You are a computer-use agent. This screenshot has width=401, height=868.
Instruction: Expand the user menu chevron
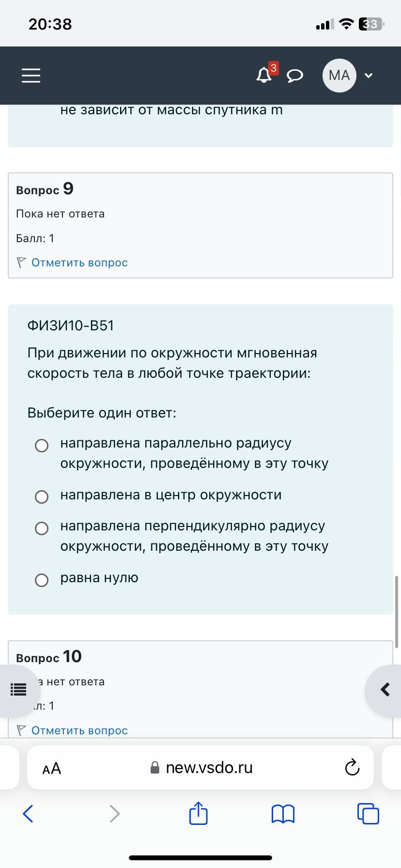369,76
